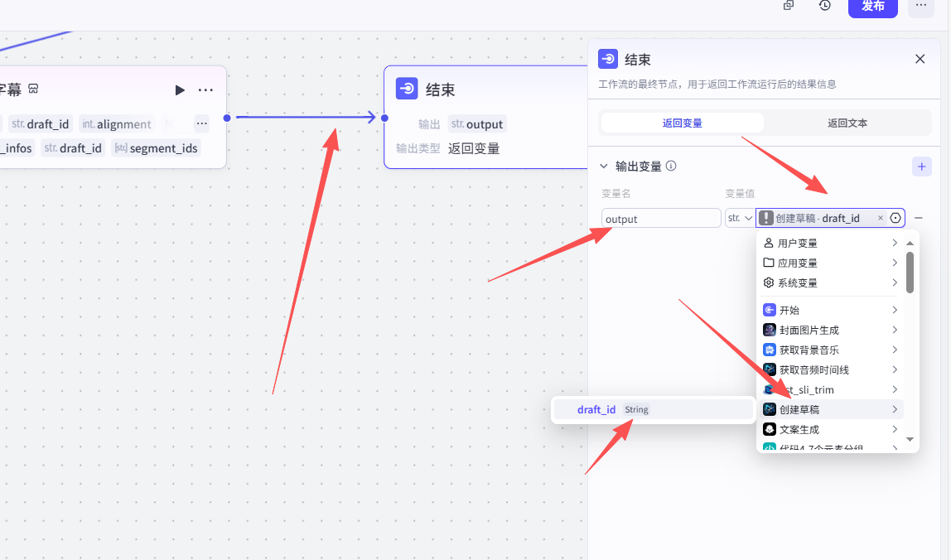Switch to 返回文本 mode
Viewport: 951px width, 560px height.
(x=847, y=123)
